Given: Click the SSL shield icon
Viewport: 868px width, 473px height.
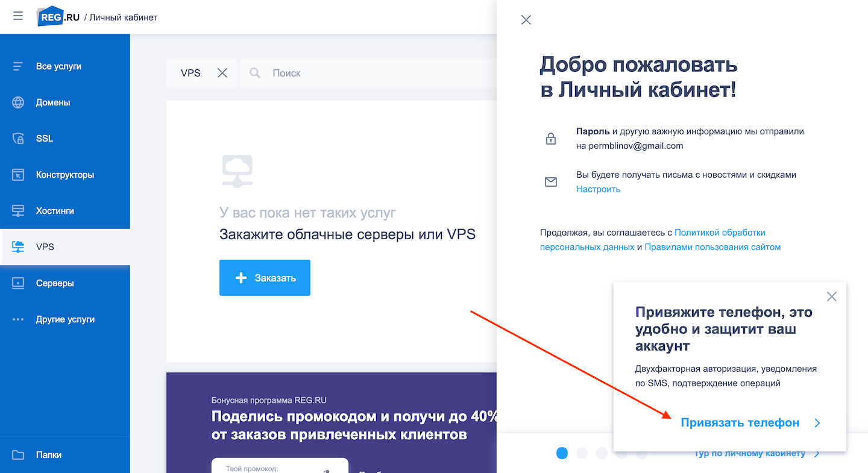Looking at the screenshot, I should [18, 139].
